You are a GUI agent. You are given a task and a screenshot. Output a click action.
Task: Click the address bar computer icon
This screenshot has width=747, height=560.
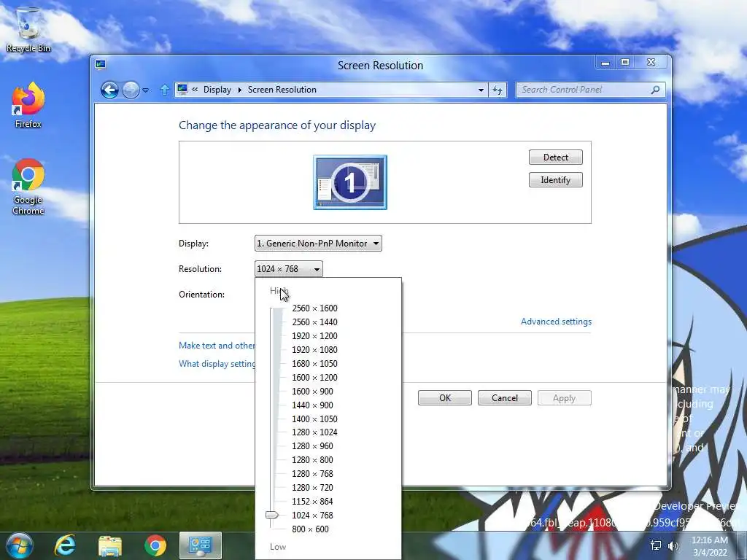182,89
